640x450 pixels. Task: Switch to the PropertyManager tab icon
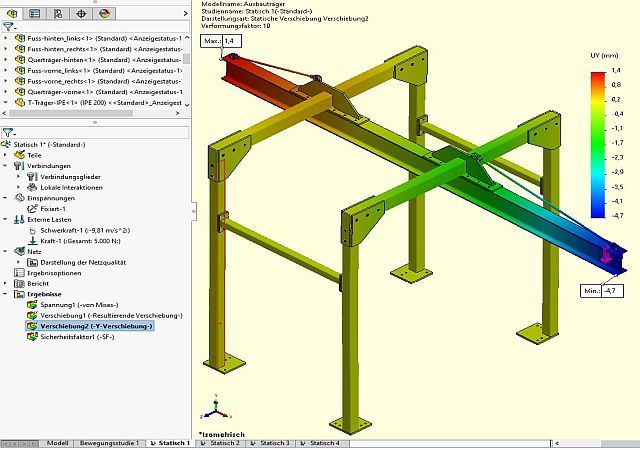click(x=35, y=12)
